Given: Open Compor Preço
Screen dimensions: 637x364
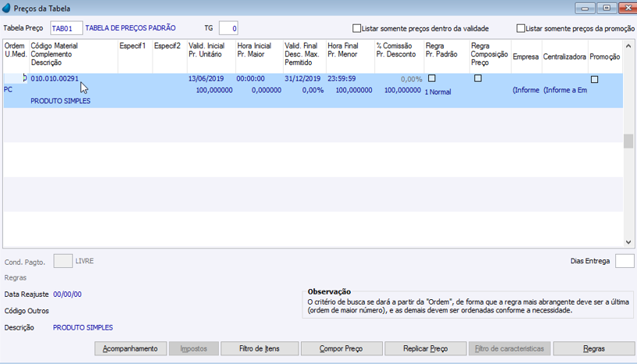Looking at the screenshot, I should tap(342, 348).
